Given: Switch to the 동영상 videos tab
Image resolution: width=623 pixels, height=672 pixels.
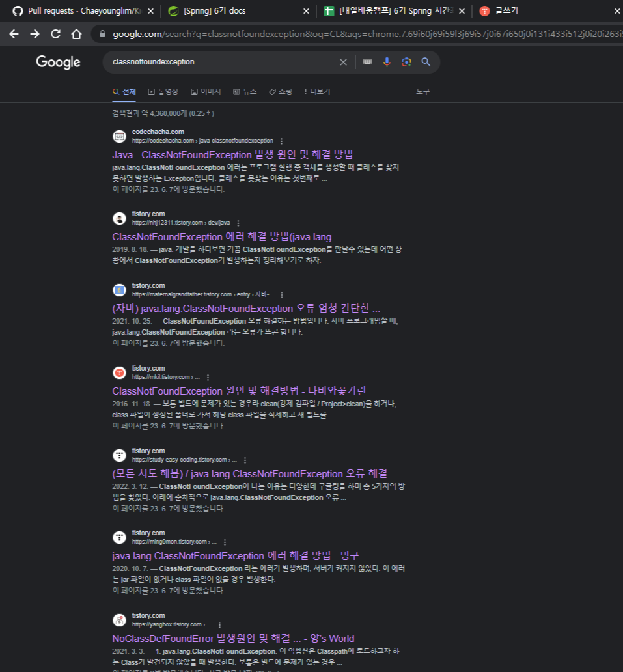Looking at the screenshot, I should pos(163,92).
